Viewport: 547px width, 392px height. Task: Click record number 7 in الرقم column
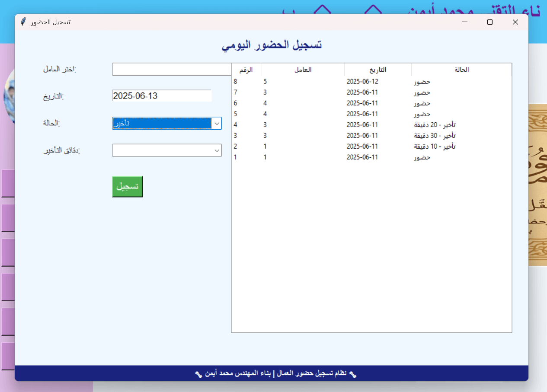(236, 92)
